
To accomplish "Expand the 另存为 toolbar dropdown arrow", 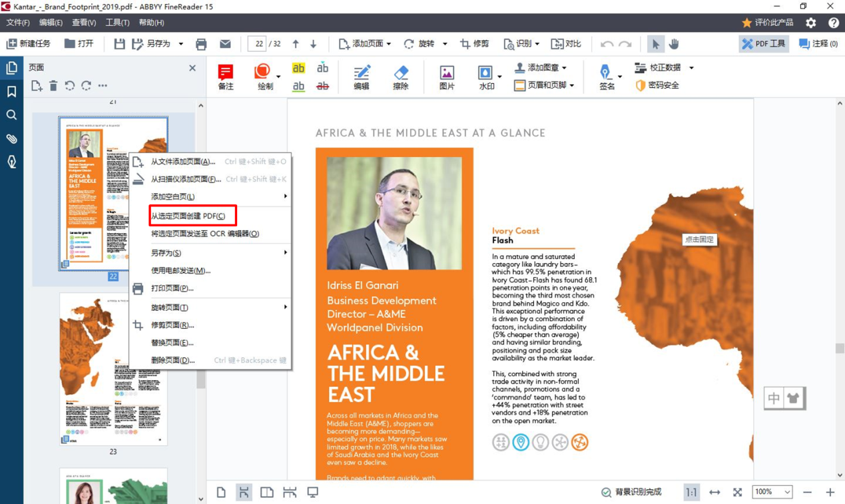I will point(181,44).
